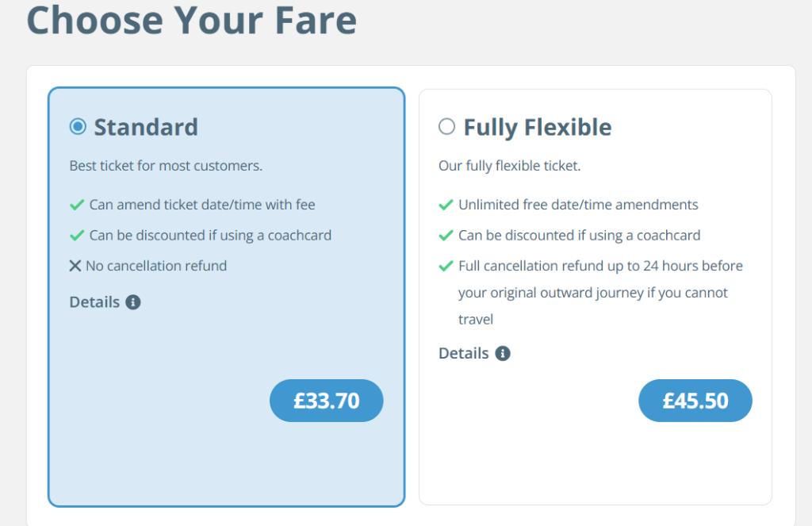Click the Fully Flexible title
The height and width of the screenshot is (526, 812).
(x=537, y=127)
